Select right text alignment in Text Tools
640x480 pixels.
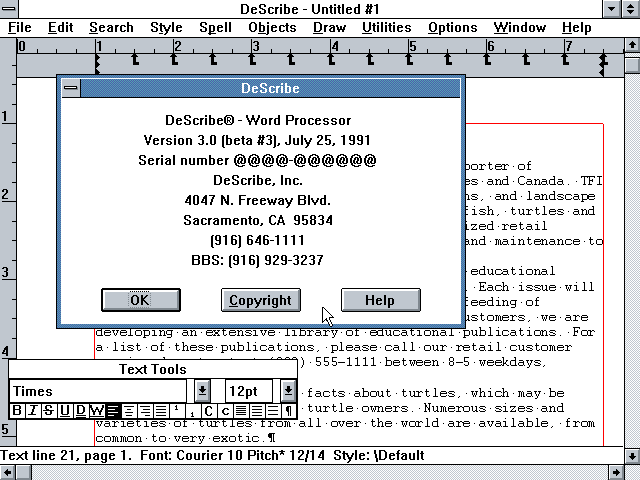[145, 410]
